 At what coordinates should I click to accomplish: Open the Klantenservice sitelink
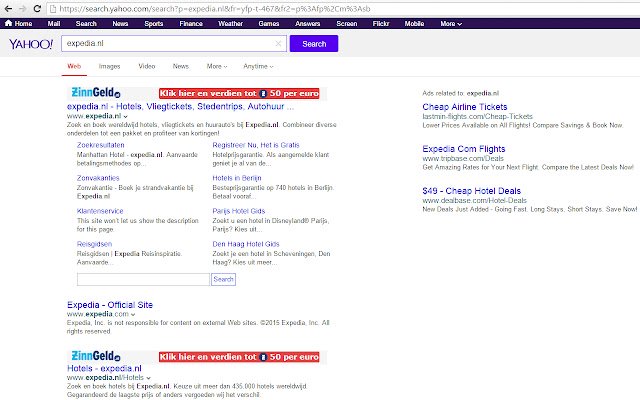coord(100,211)
